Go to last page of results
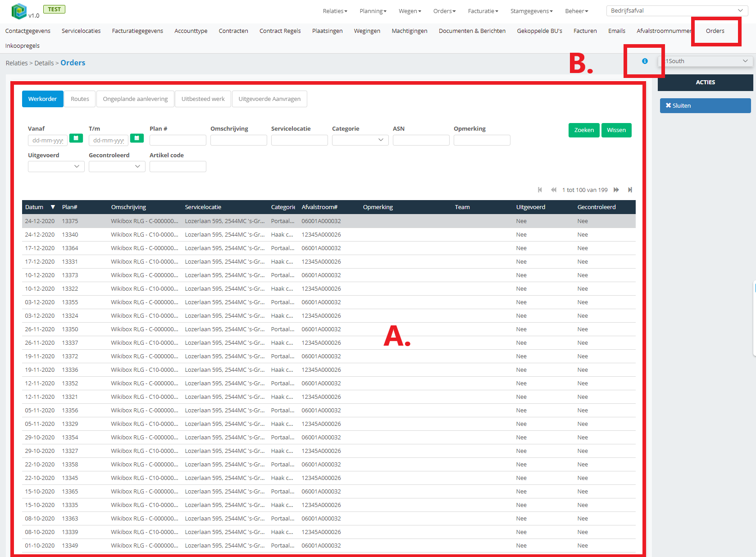Image resolution: width=756 pixels, height=557 pixels. click(x=630, y=190)
